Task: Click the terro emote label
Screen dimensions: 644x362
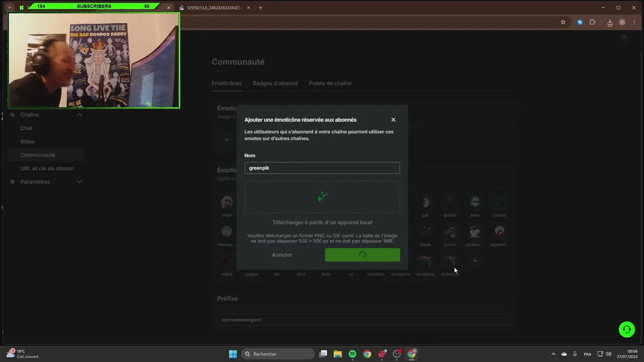Action: 301,274
